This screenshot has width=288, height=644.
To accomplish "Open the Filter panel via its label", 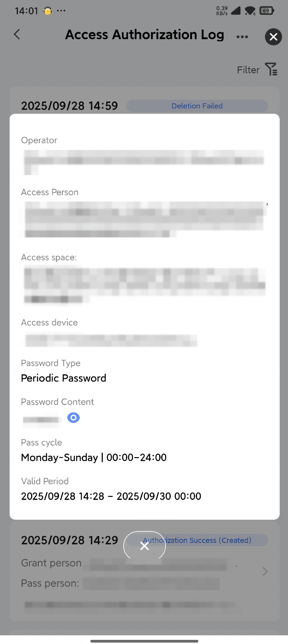I will [248, 70].
